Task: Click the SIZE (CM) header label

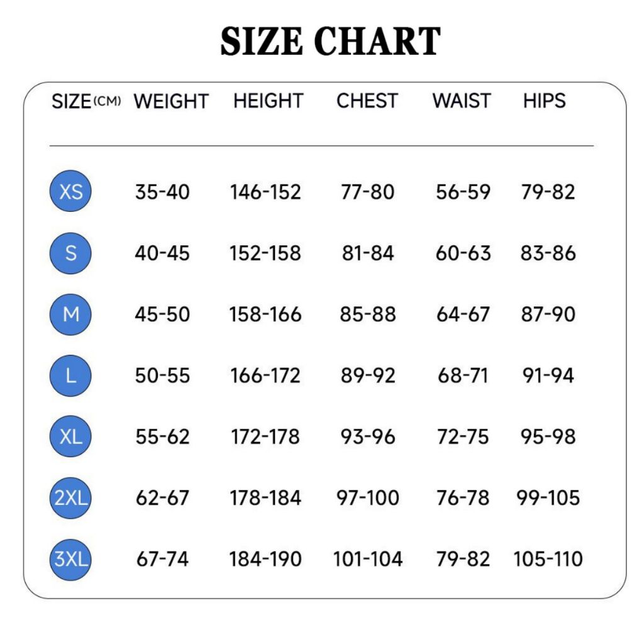Action: coord(86,101)
